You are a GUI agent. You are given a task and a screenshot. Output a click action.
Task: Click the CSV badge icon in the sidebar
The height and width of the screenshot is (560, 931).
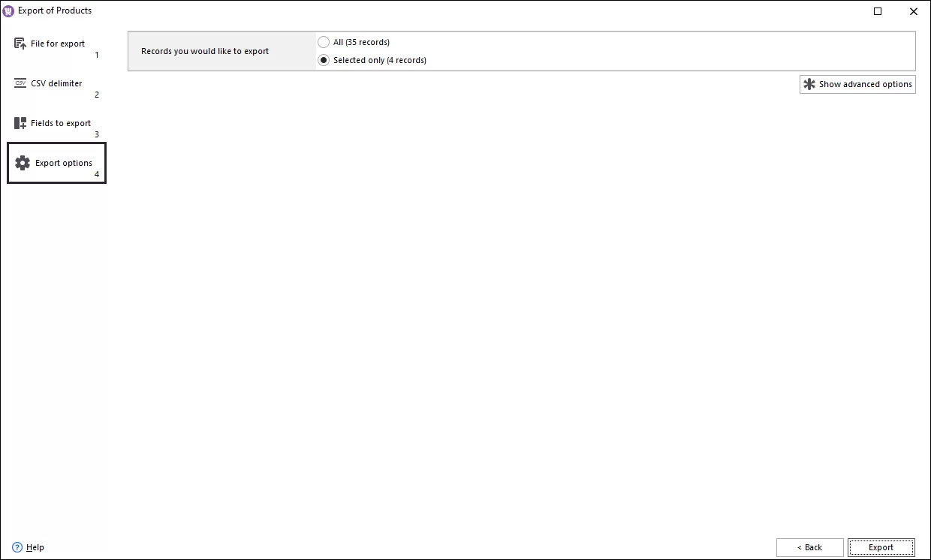pyautogui.click(x=20, y=83)
